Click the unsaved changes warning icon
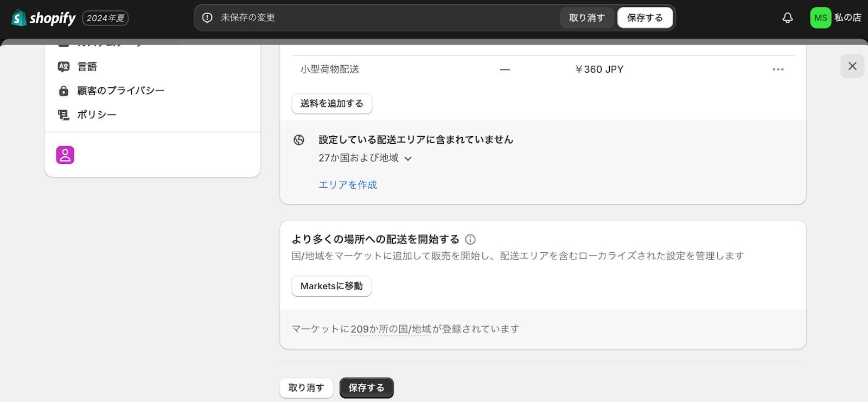Viewport: 868px width, 402px height. tap(207, 18)
